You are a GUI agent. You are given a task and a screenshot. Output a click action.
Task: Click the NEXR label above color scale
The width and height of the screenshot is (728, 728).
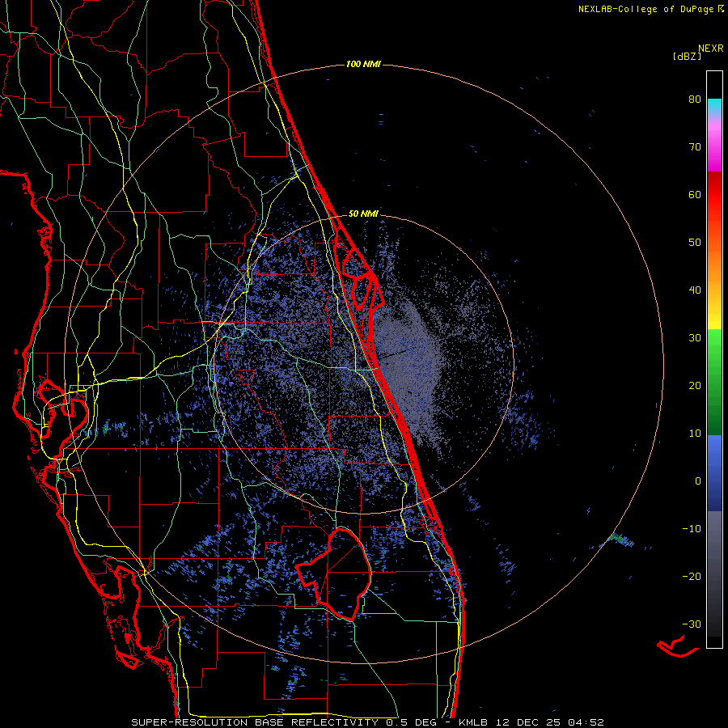710,49
